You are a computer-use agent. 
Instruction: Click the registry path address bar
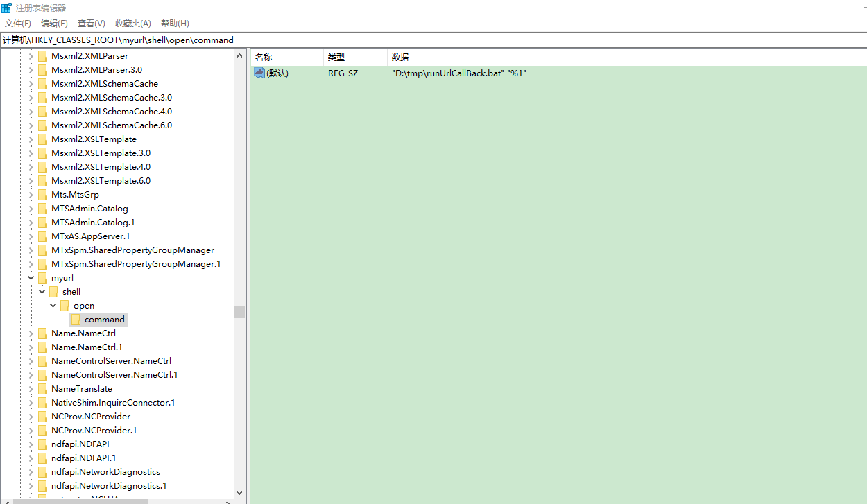click(x=433, y=40)
